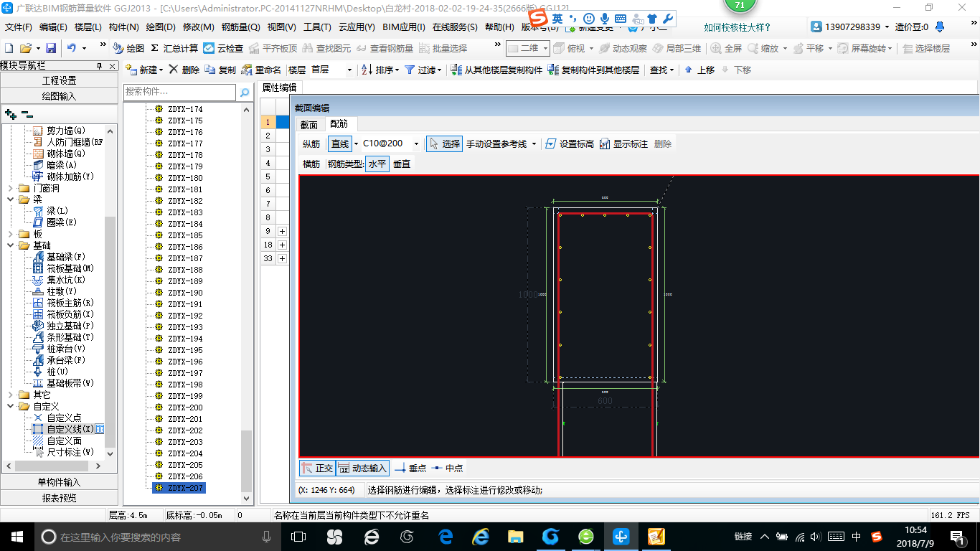
Task: Start 云检查 cloud check
Action: click(x=223, y=48)
